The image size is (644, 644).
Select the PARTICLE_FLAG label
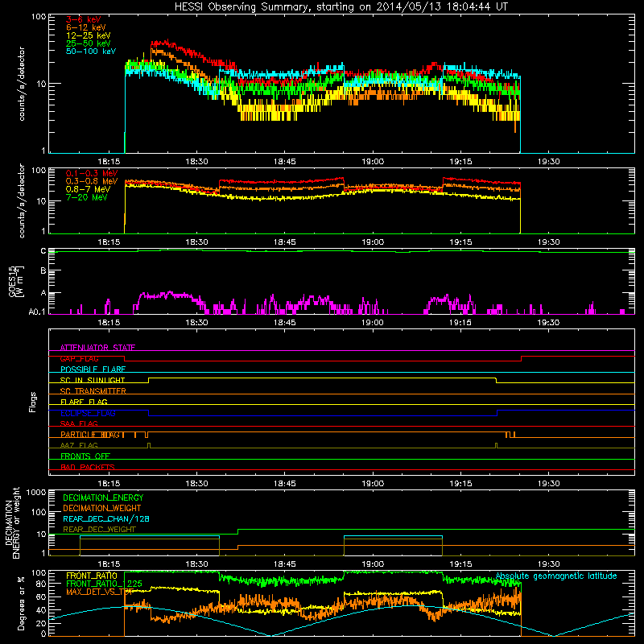click(x=90, y=435)
